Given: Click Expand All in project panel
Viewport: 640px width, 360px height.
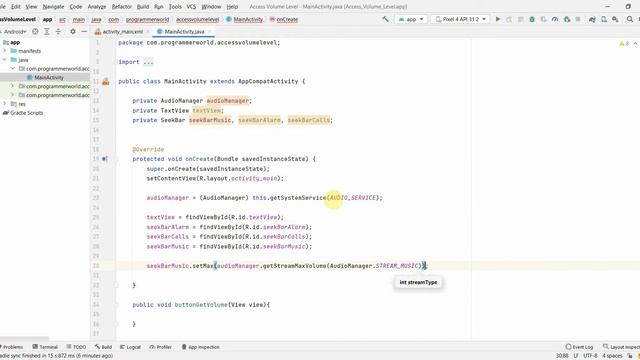Looking at the screenshot, I should pos(47,31).
